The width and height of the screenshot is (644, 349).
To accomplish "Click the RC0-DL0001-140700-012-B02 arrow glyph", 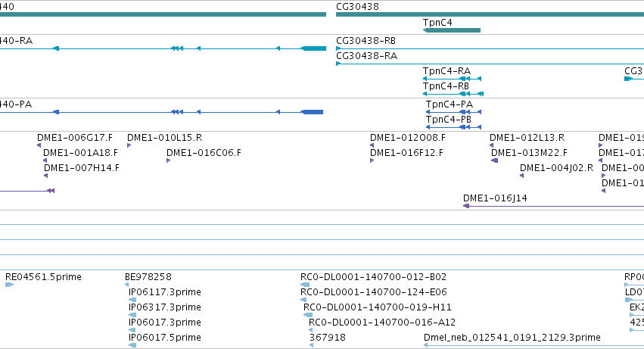I will [x=305, y=285].
